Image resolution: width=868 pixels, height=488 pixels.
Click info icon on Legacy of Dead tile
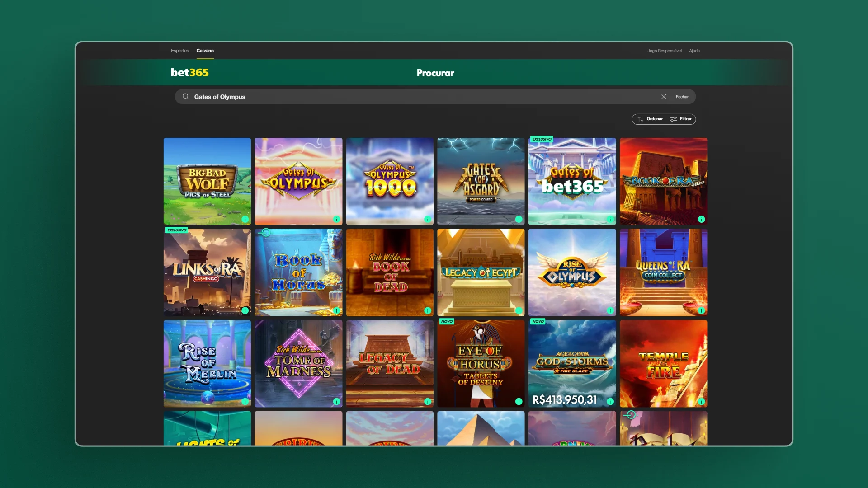[x=427, y=401]
